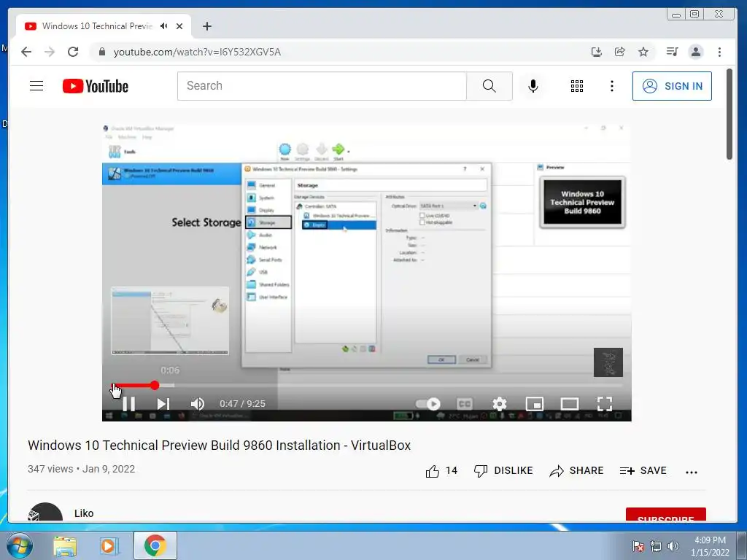Mute the video player volume
The height and width of the screenshot is (560, 747).
tap(197, 404)
